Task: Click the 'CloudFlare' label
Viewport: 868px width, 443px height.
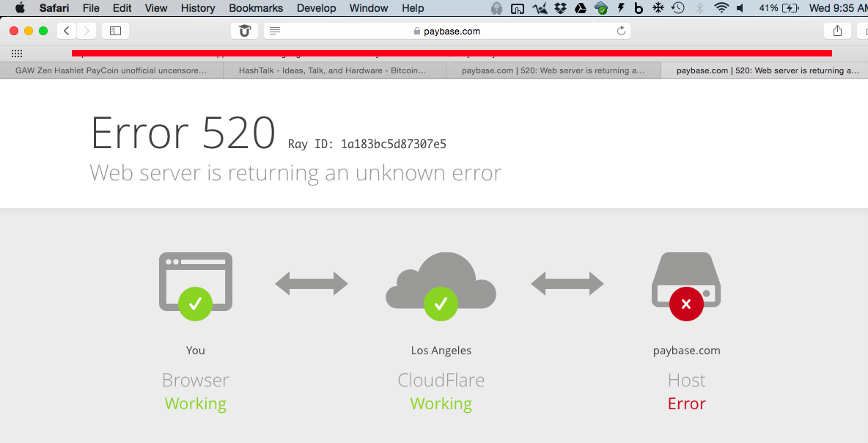Action: point(441,380)
